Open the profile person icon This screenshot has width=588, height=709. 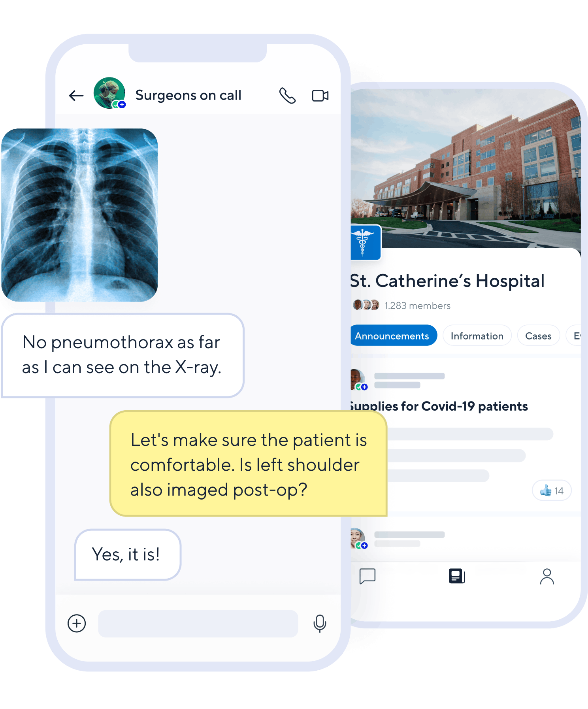(547, 576)
